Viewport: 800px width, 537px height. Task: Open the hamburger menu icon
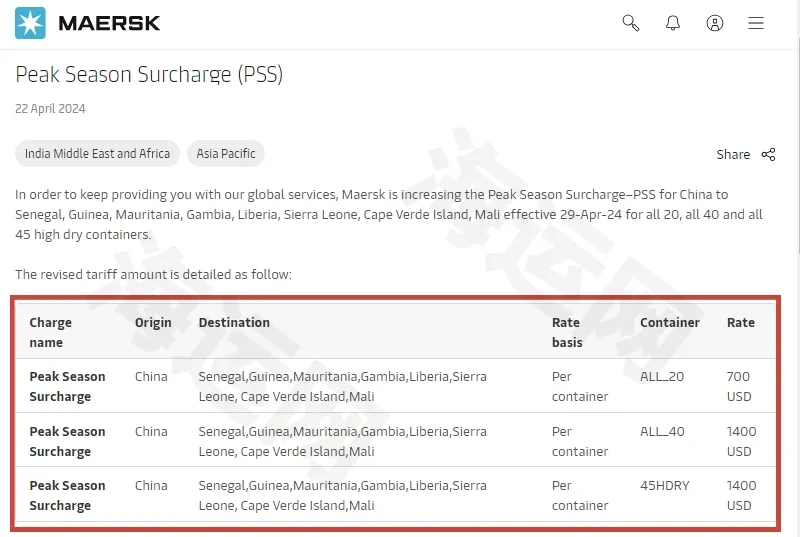coord(756,23)
